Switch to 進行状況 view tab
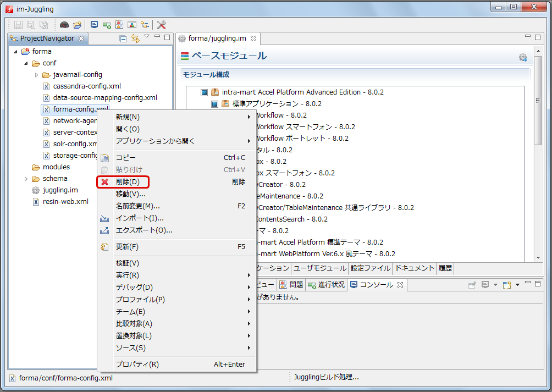Screen dimensions: 552x392 point(327,285)
